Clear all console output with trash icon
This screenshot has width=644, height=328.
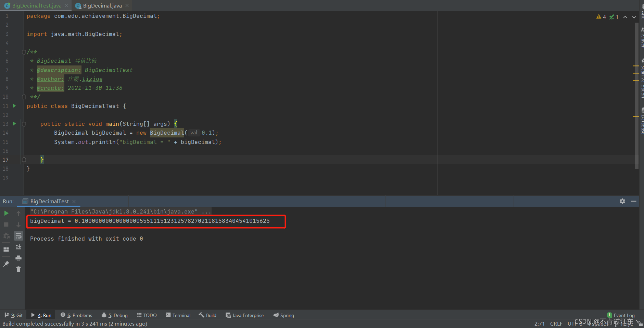(18, 269)
